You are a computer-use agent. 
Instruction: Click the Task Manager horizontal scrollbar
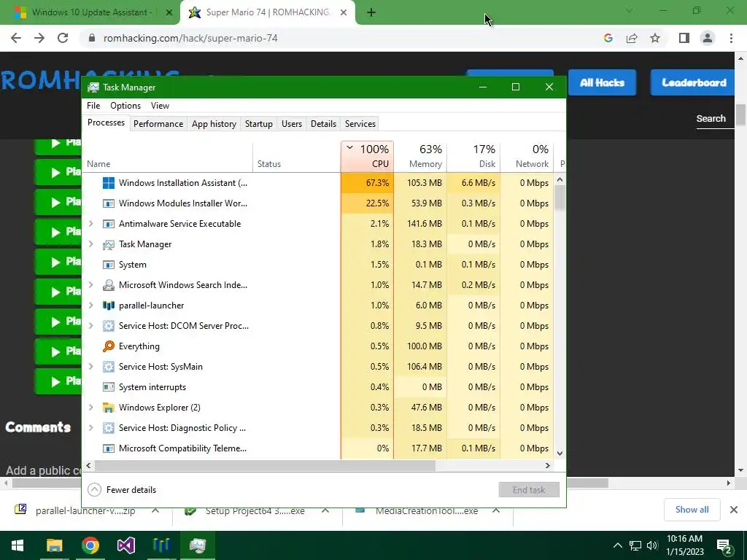tap(265, 466)
